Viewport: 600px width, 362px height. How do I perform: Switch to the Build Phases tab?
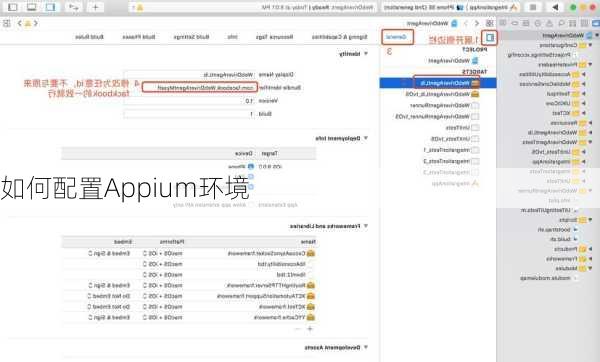tap(139, 37)
